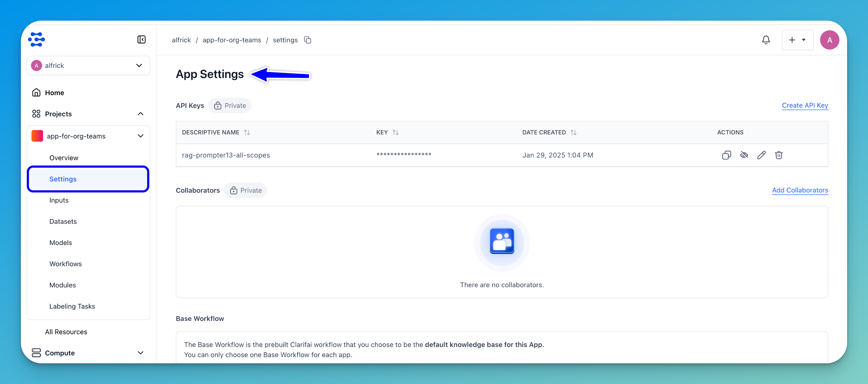868x384 pixels.
Task: Open Overview in sidebar
Action: point(64,158)
